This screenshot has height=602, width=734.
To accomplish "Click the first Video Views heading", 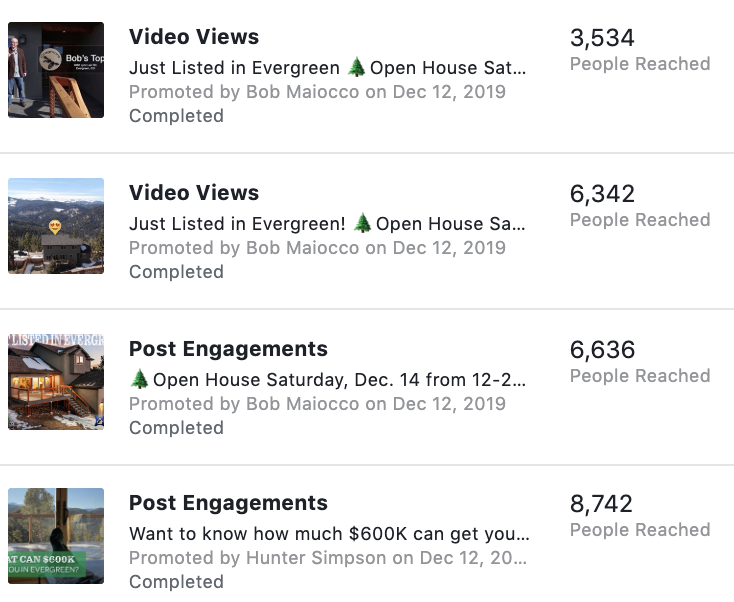I will 194,37.
